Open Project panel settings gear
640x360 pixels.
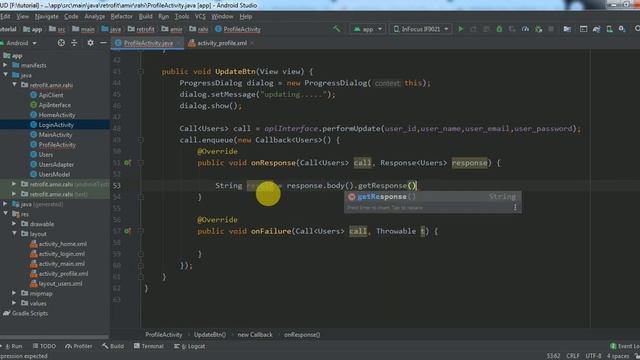pos(90,43)
